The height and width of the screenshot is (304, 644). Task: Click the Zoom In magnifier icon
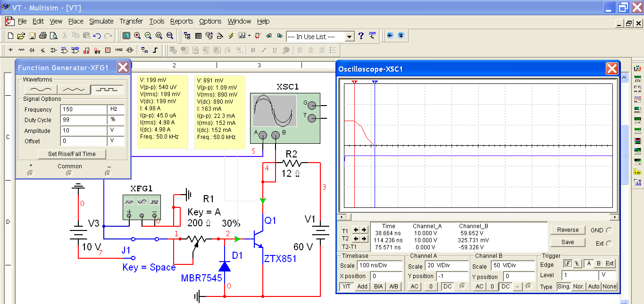(137, 36)
